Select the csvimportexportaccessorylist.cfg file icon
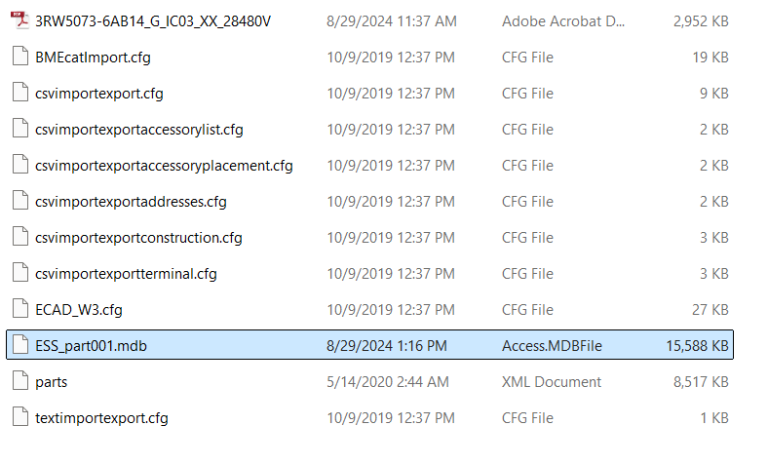 pyautogui.click(x=20, y=128)
